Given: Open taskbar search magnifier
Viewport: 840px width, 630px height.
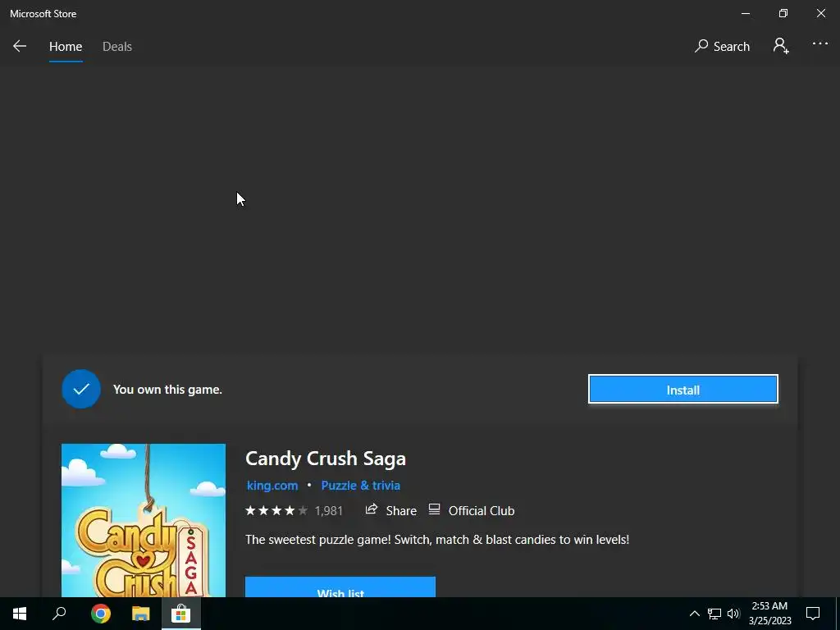Looking at the screenshot, I should 59,614.
